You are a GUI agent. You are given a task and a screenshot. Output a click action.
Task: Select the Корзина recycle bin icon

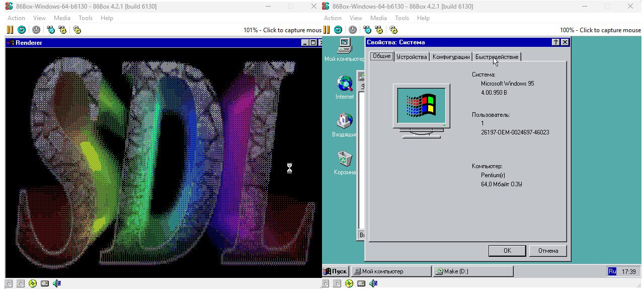(345, 163)
